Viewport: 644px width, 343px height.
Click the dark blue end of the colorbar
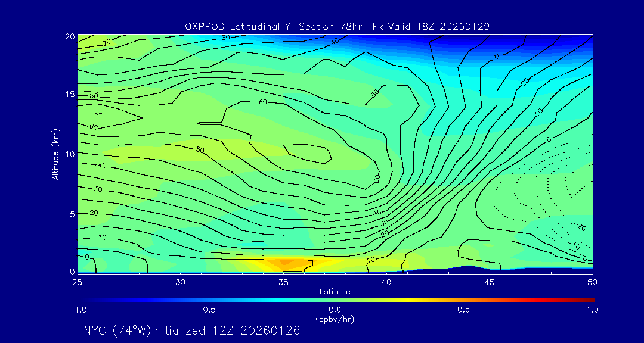pyautogui.click(x=81, y=300)
